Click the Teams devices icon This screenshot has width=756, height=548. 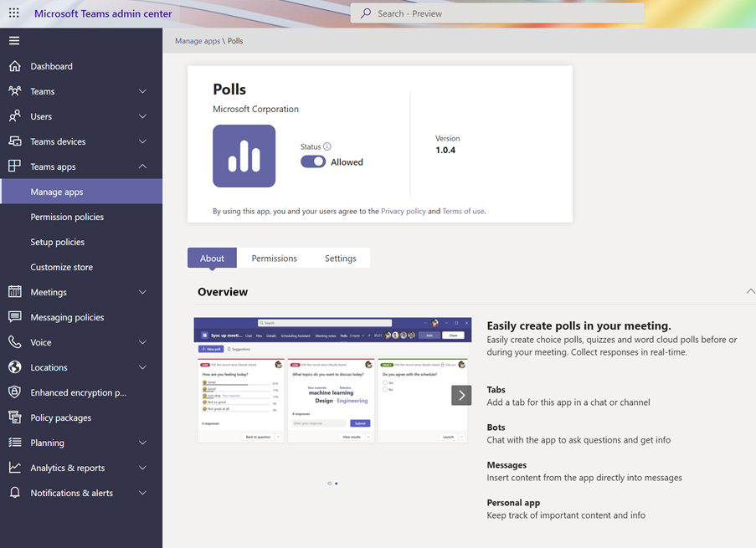click(15, 141)
